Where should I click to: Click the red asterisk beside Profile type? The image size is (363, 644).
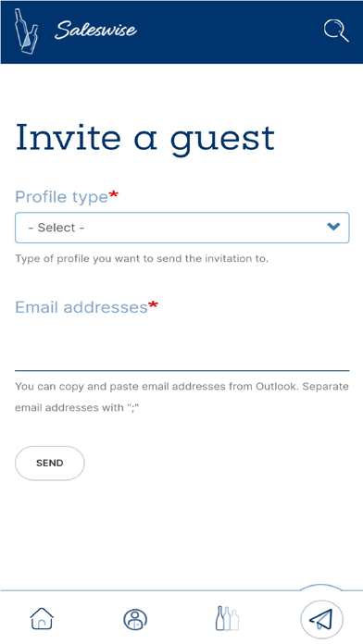[x=114, y=196]
